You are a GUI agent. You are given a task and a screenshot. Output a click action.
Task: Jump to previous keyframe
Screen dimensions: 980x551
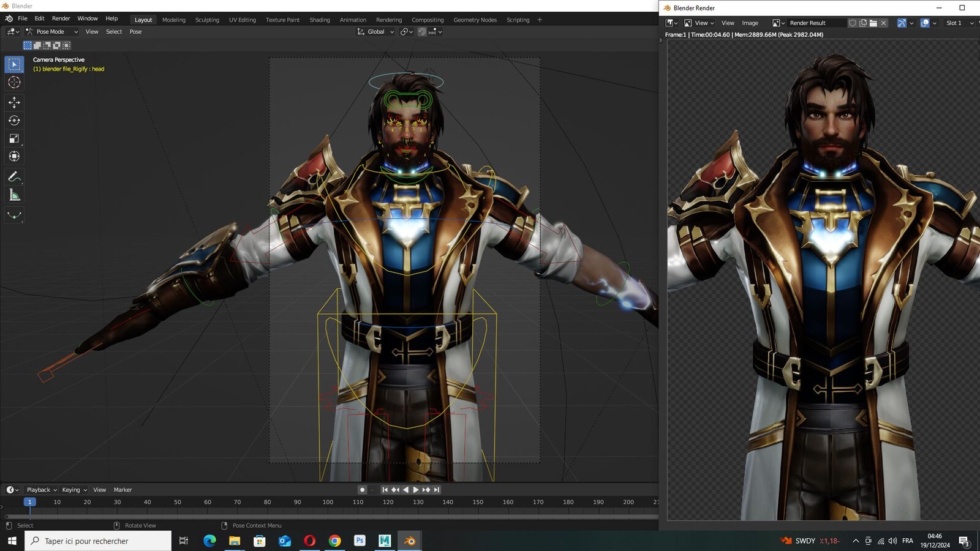[395, 490]
